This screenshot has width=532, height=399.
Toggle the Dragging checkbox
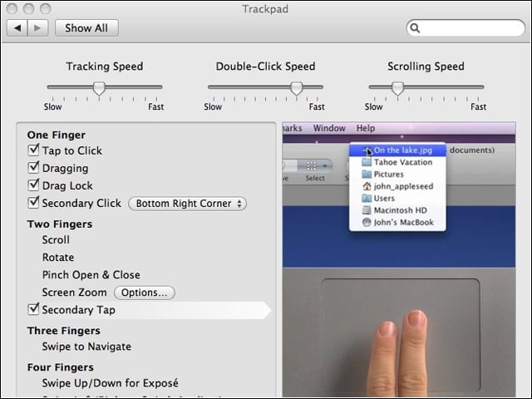pos(33,167)
